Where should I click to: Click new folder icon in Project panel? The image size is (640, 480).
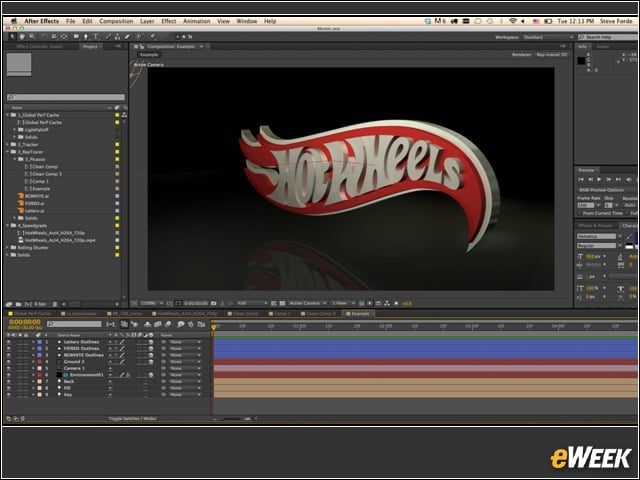(x=18, y=304)
